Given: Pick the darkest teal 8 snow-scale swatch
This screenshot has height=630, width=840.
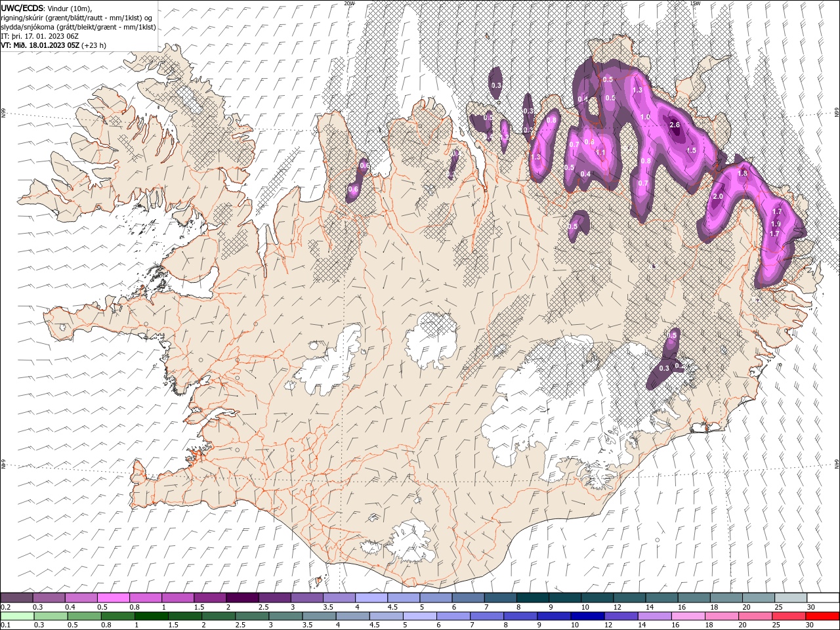Looking at the screenshot, I should click(x=532, y=598).
